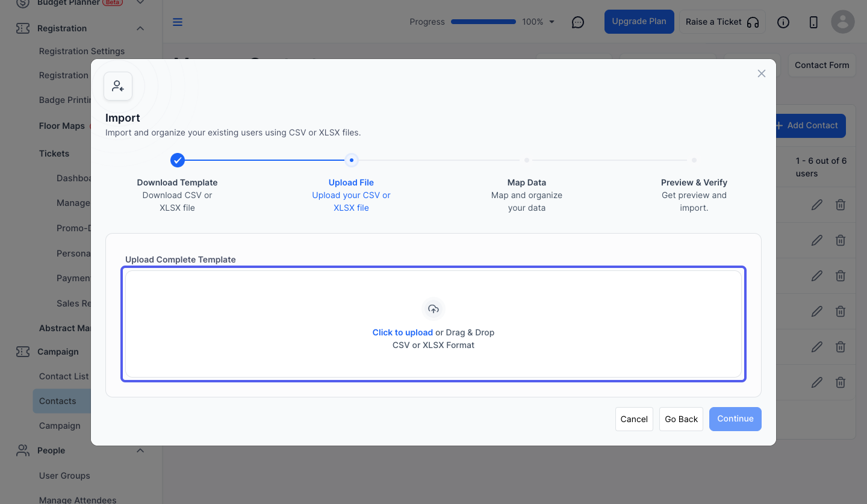Click the 'CSV or XLSX Format' text
Image resolution: width=867 pixels, height=504 pixels.
pyautogui.click(x=433, y=345)
